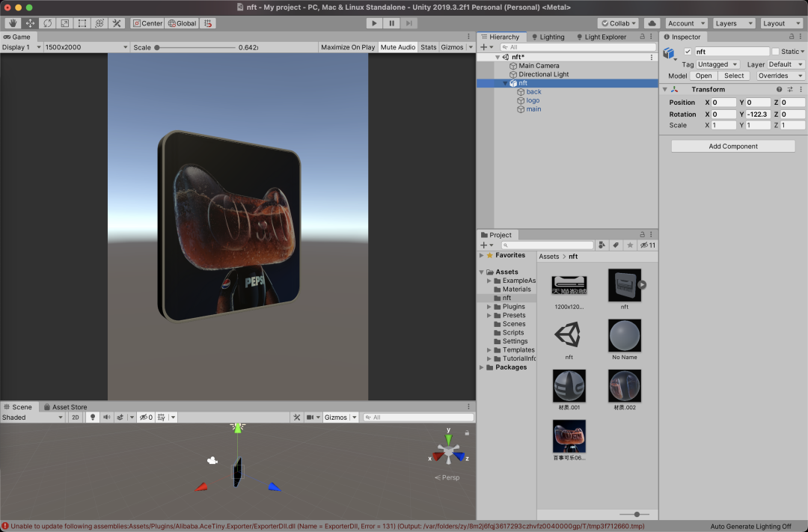This screenshot has height=532, width=808.
Task: Select the Move tool
Action: [x=31, y=23]
